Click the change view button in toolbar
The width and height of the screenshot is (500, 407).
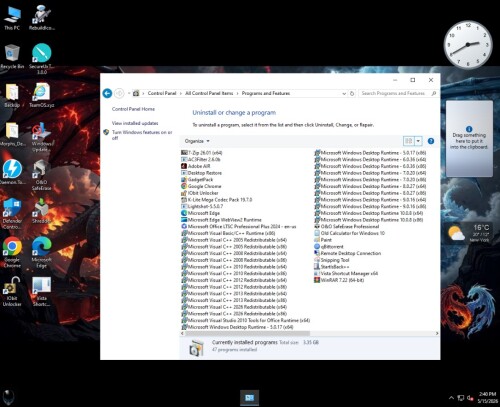tap(409, 141)
